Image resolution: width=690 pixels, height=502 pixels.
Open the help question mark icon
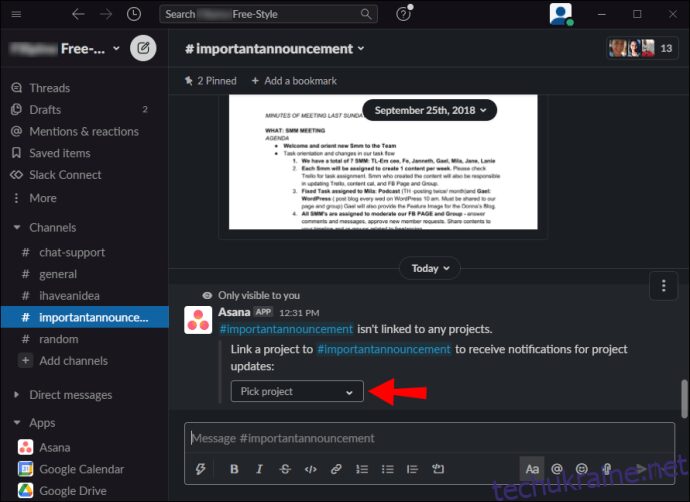pyautogui.click(x=404, y=14)
